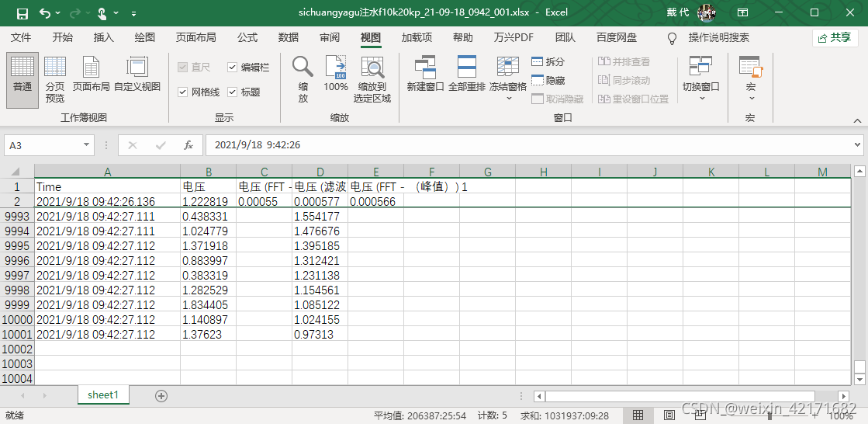This screenshot has height=424, width=868.
Task: Select row 9997 header
Action: click(16, 275)
